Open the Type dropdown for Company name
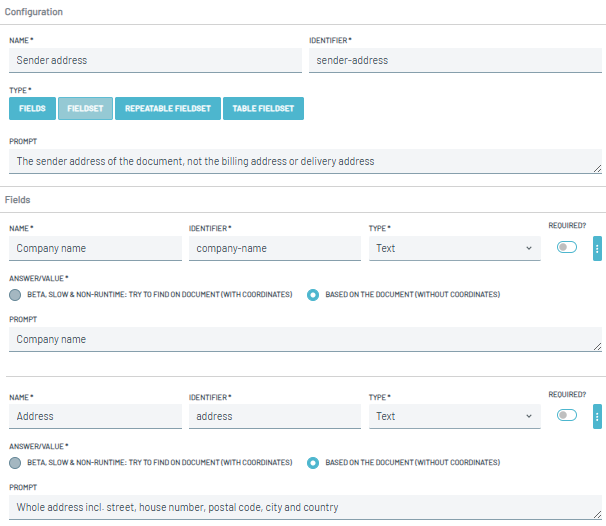Viewport: 606px width, 526px height. pyautogui.click(x=454, y=248)
